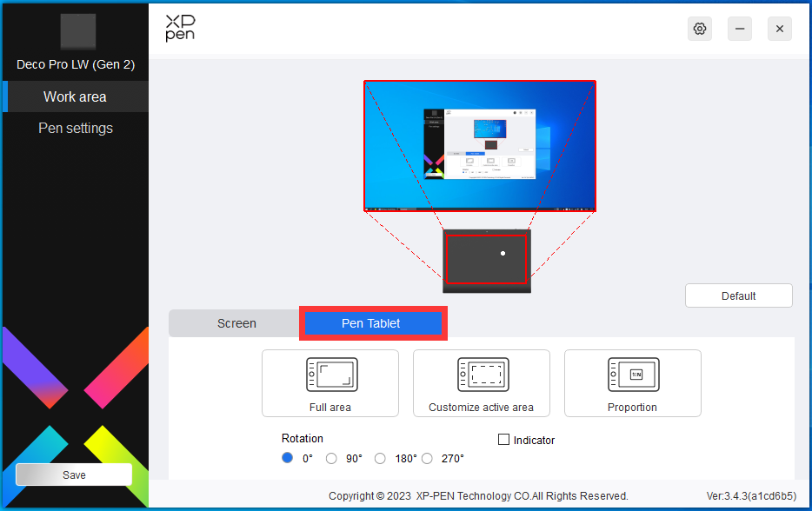Open Pen settings in the sidebar
This screenshot has width=812, height=511.
(76, 128)
